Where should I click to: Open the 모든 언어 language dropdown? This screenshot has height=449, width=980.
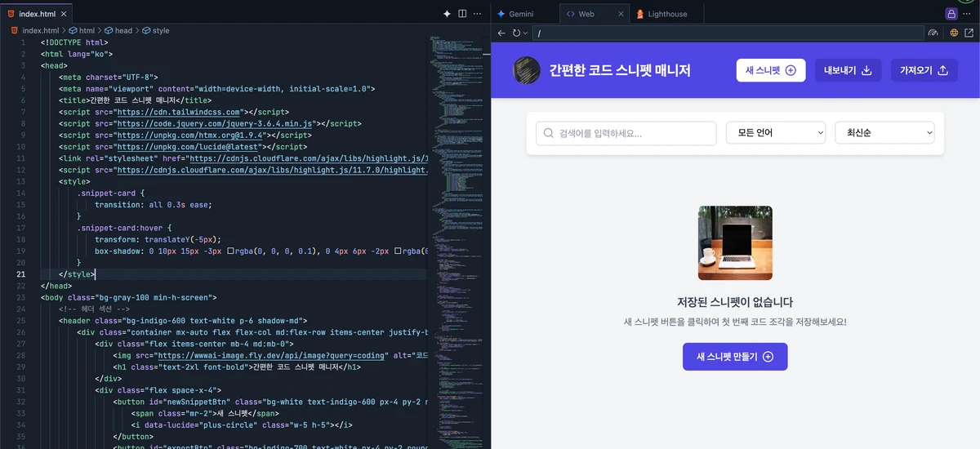[x=776, y=133]
